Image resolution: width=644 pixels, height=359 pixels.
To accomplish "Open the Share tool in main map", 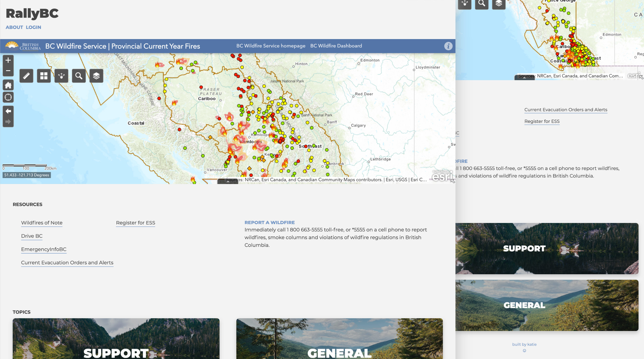I will click(61, 76).
